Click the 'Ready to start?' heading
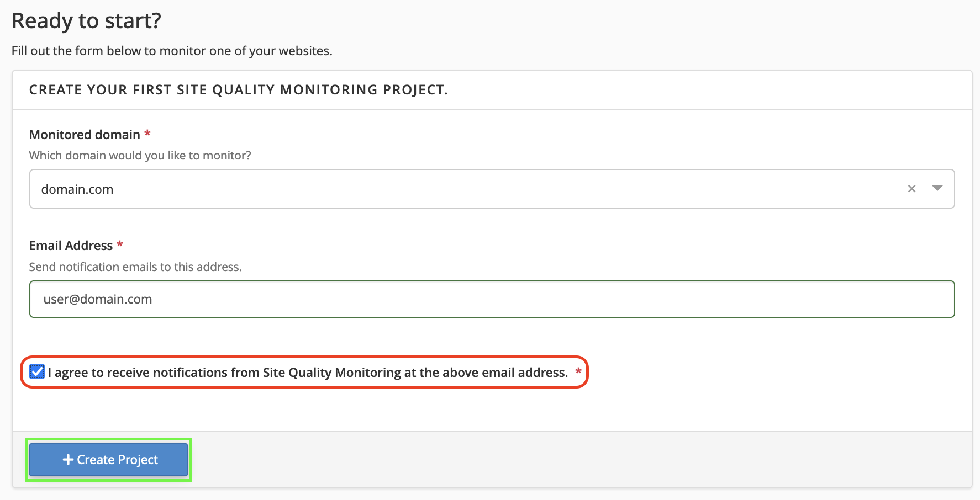 (87, 21)
